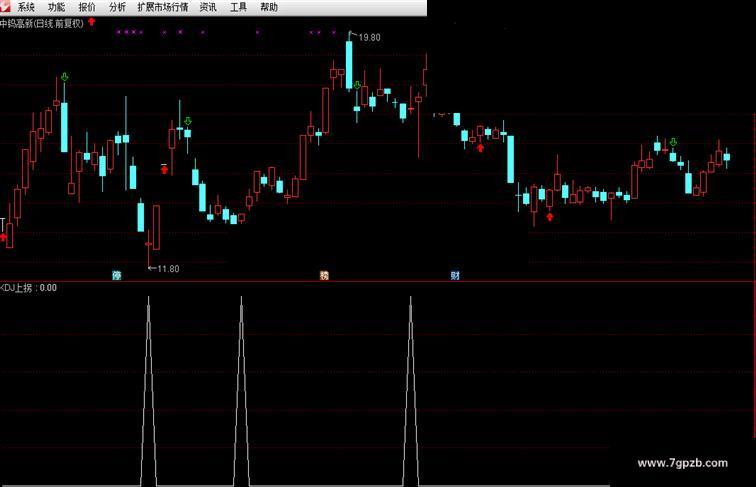756x487 pixels.
Task: Click the 19.80 high price label
Action: [x=369, y=37]
